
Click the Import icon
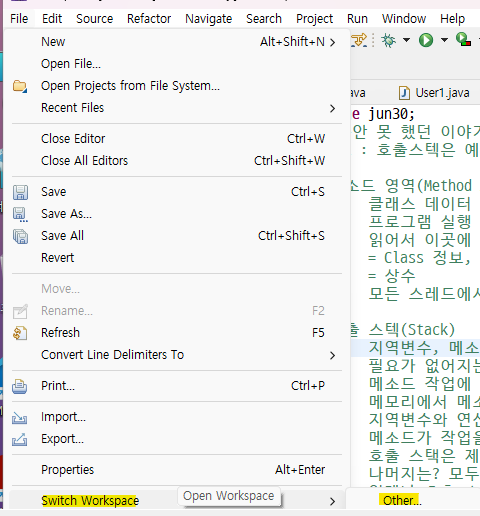[x=20, y=418]
